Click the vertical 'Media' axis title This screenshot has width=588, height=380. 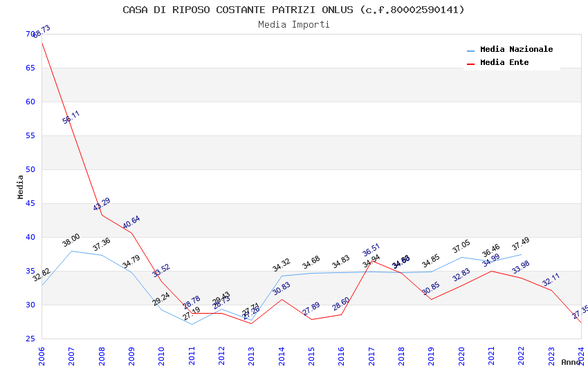(20, 187)
